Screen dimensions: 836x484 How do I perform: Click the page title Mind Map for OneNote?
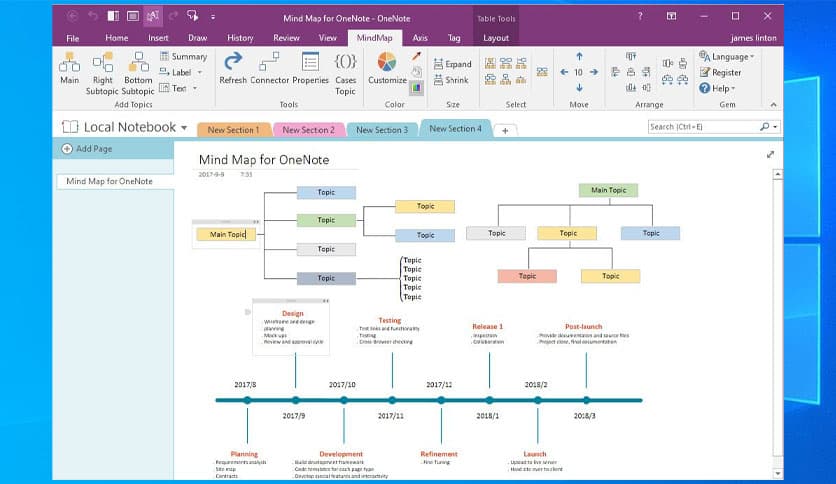264,160
